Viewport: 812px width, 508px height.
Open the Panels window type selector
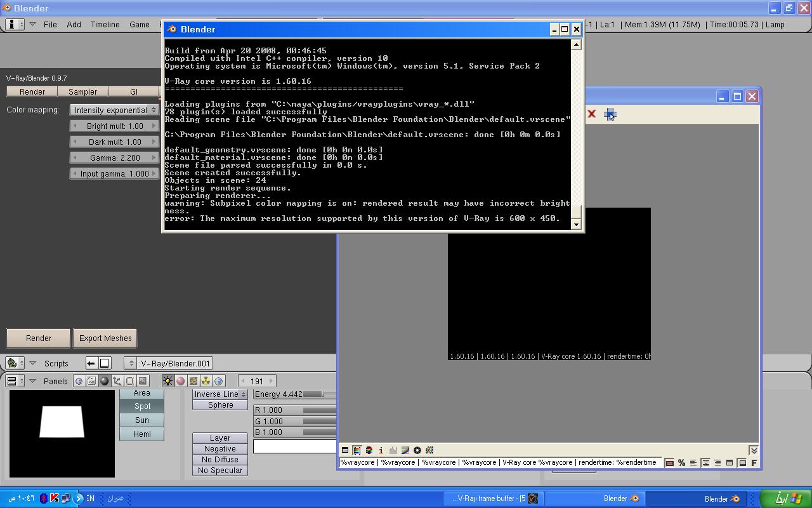[15, 381]
